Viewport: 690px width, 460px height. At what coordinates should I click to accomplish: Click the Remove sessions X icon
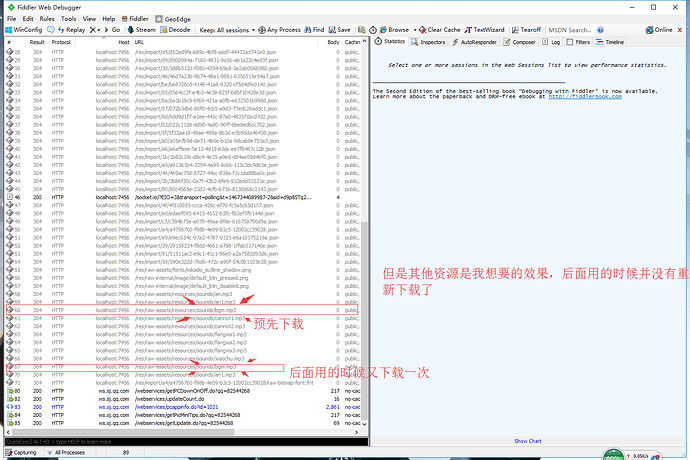pos(92,30)
